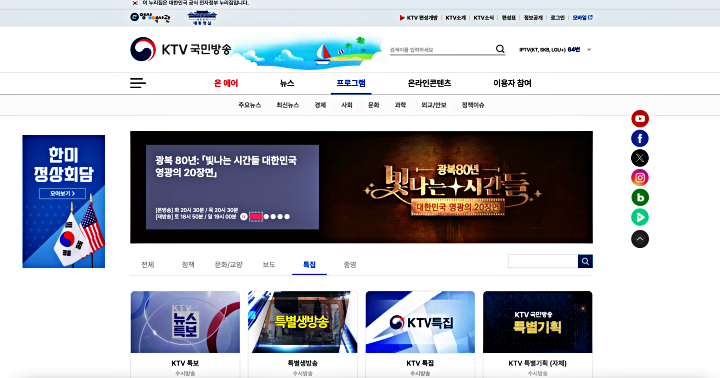Viewport: 720px width, 378px height.
Task: Select the 특집 program tab
Action: coord(309,265)
